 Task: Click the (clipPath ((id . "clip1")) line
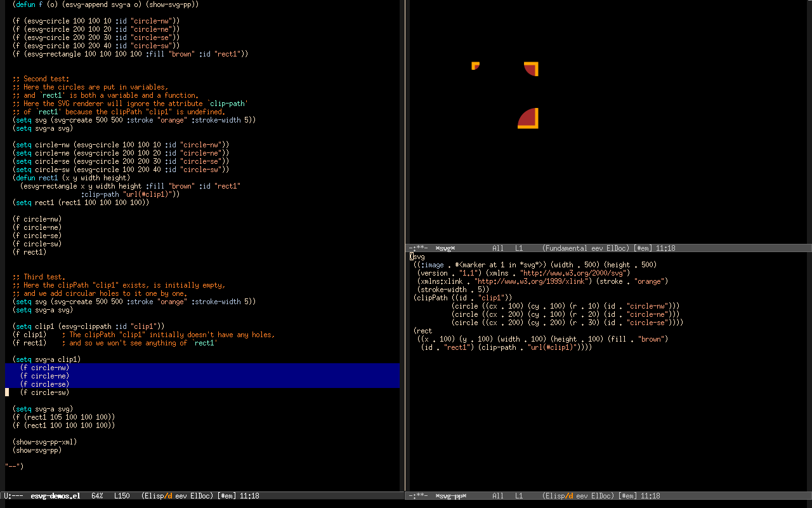tap(462, 298)
